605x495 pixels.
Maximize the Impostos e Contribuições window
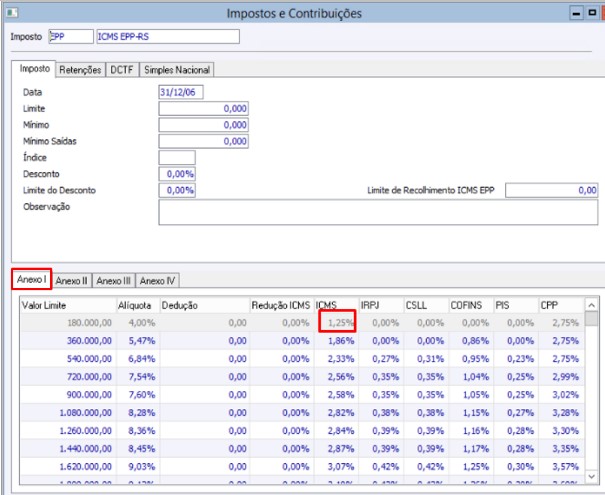(x=592, y=14)
